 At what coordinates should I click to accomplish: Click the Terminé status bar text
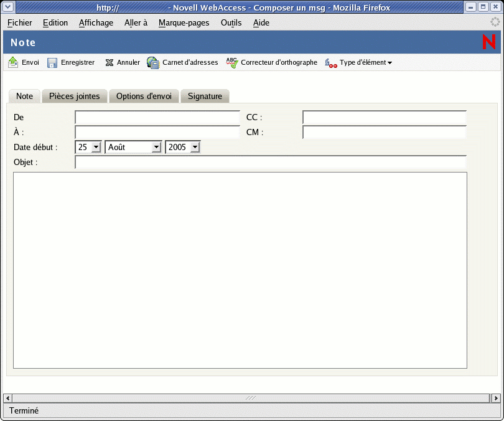[x=24, y=410]
